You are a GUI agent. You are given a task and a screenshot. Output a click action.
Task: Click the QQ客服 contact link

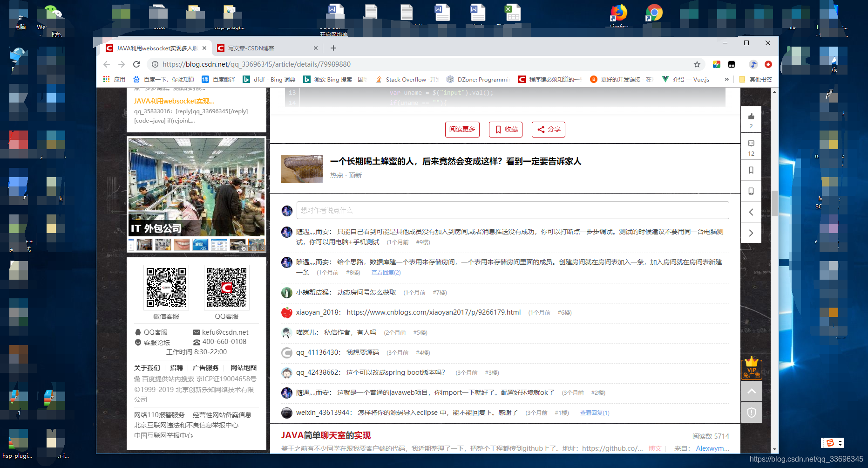tap(151, 332)
